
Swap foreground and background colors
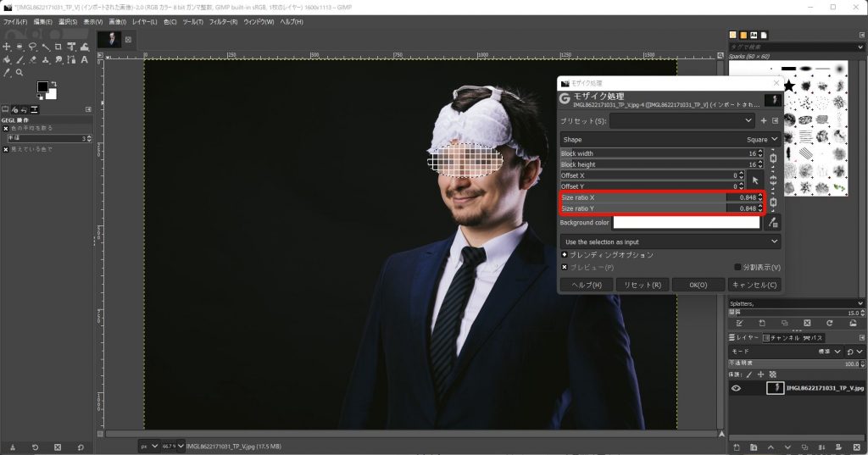point(54,84)
